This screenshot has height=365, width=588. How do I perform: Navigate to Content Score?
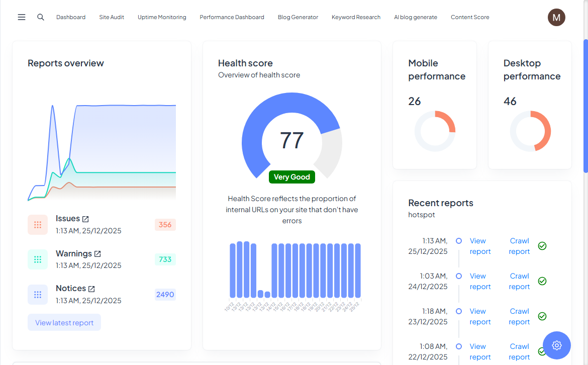coord(469,17)
